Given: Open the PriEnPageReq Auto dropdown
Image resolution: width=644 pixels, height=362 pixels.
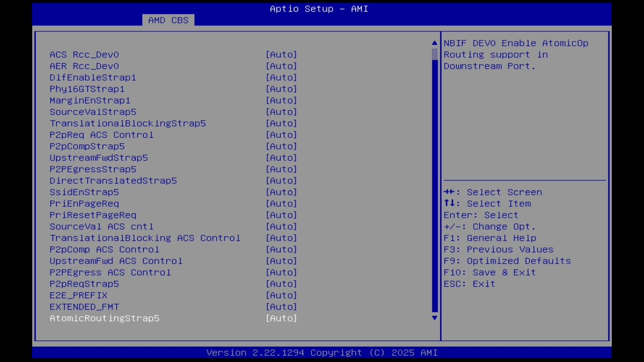Looking at the screenshot, I should click(281, 204).
